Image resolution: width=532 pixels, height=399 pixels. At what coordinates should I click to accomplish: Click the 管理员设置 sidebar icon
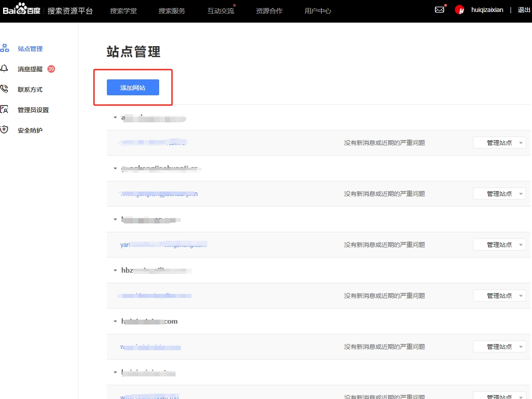(4, 110)
